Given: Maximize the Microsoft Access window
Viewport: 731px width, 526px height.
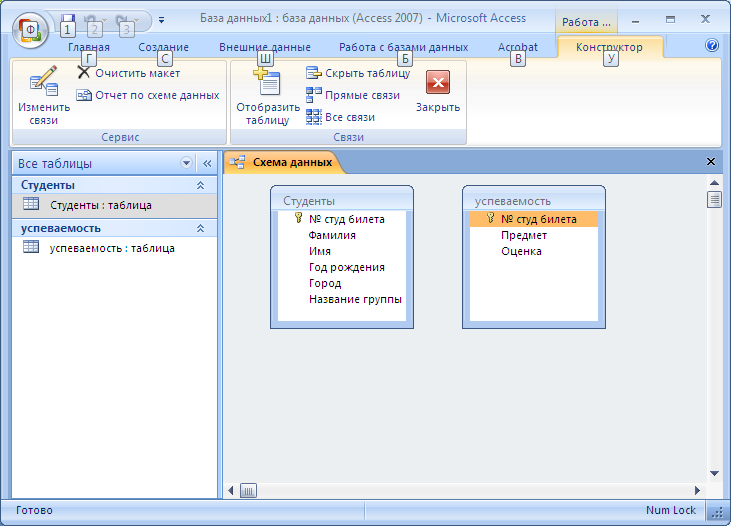Looking at the screenshot, I should pos(670,20).
